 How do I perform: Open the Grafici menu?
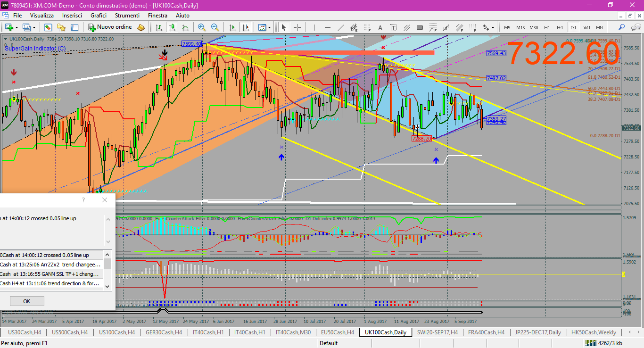tap(99, 15)
